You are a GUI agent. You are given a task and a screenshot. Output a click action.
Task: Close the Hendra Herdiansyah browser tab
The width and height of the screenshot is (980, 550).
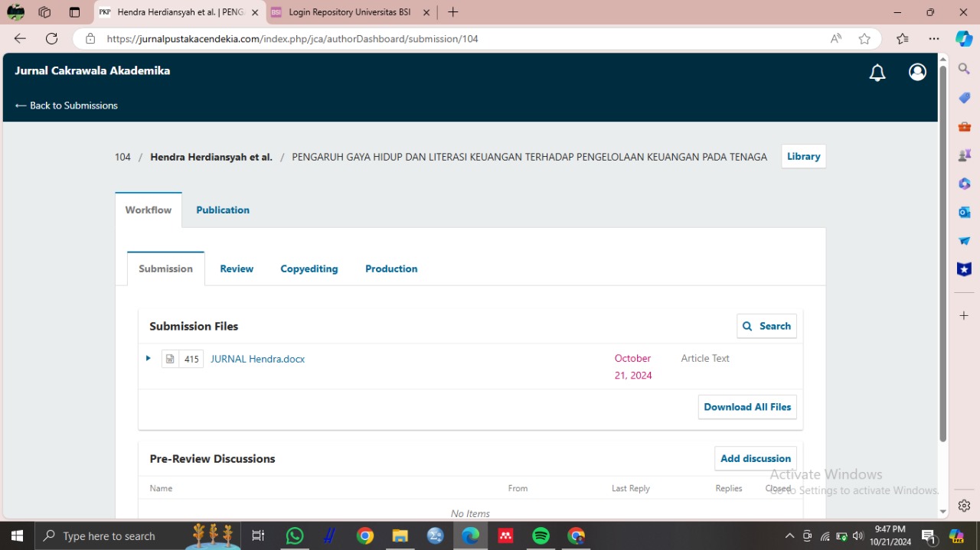point(255,12)
